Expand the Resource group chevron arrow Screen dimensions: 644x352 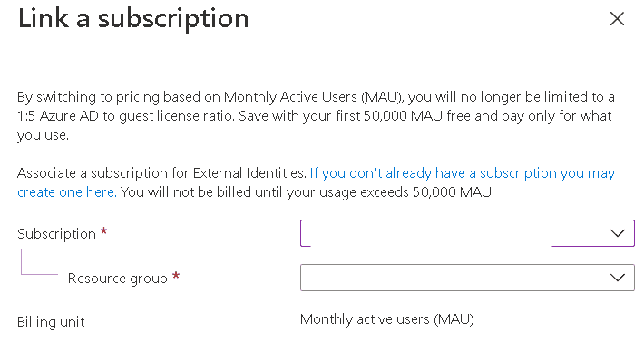[618, 278]
